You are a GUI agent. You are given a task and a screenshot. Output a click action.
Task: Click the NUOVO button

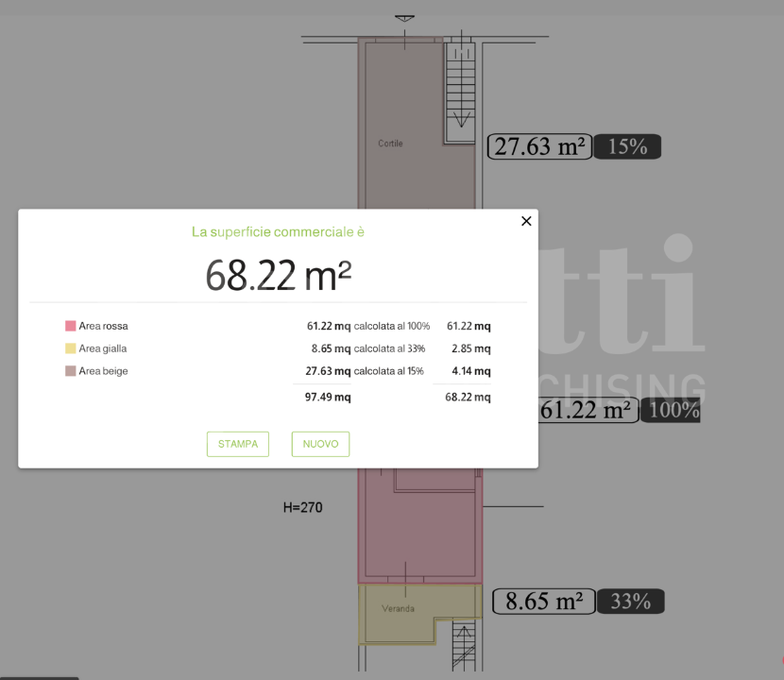point(320,443)
